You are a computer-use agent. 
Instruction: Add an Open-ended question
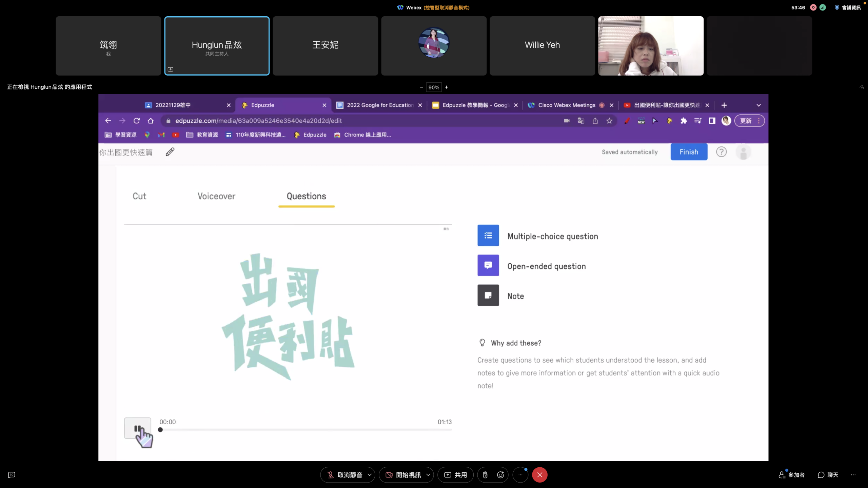(488, 265)
